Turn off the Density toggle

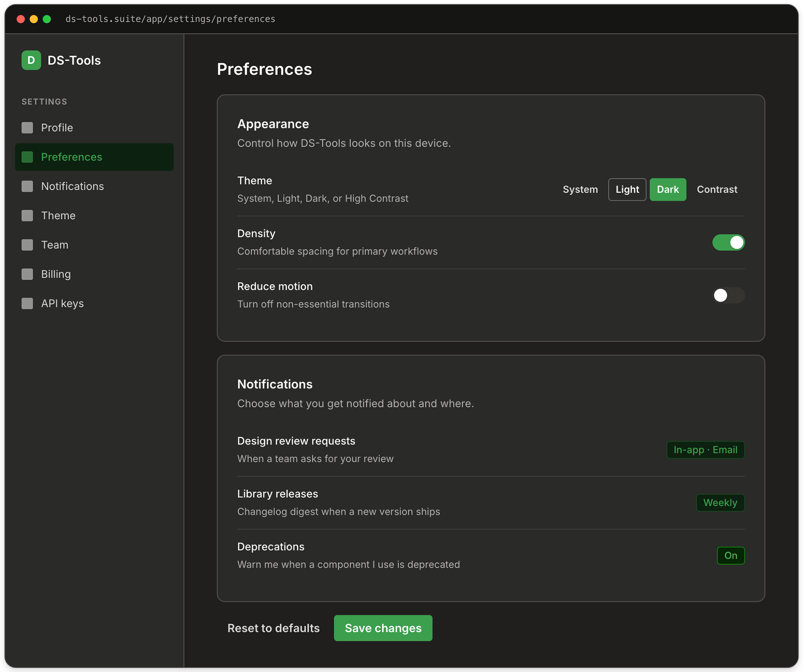[728, 242]
